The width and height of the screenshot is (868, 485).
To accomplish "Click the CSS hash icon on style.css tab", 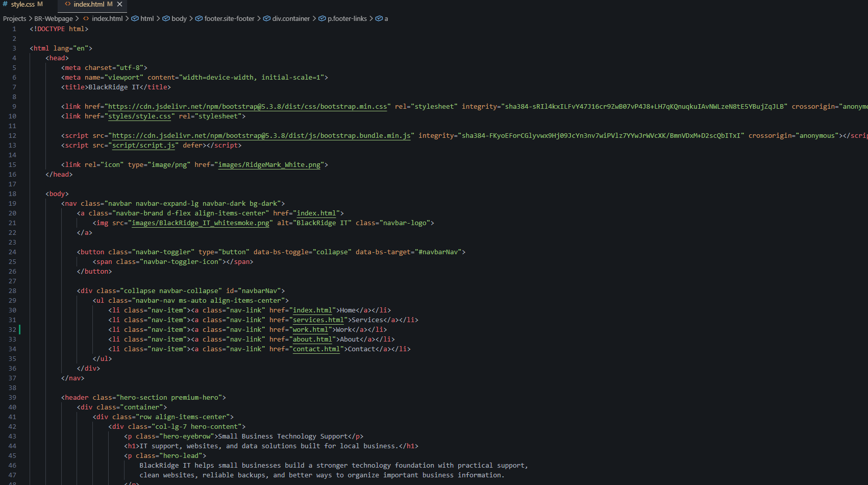I will [5, 5].
